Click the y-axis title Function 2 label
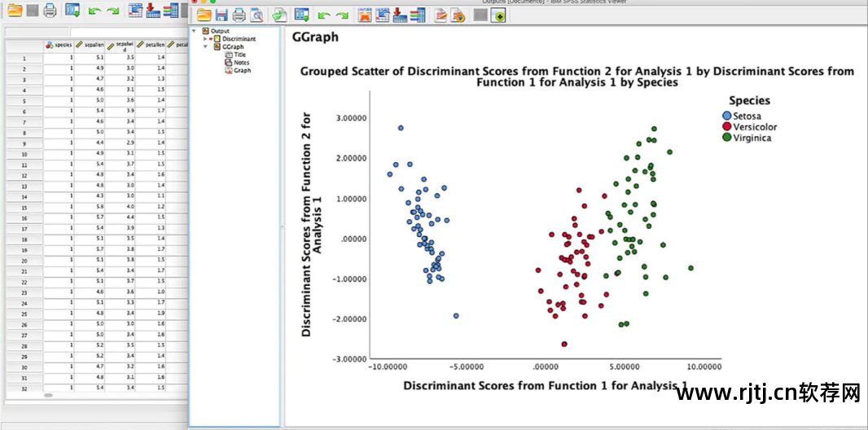 (x=312, y=225)
